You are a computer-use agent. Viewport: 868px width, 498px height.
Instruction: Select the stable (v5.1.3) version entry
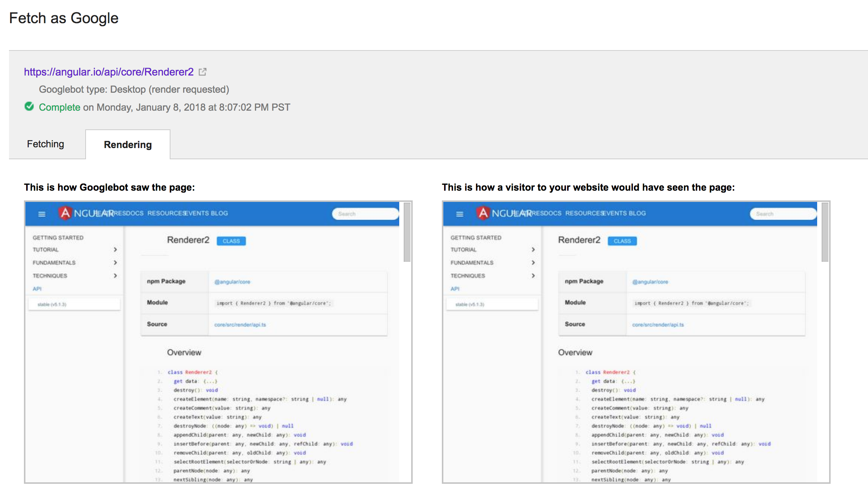[52, 304]
